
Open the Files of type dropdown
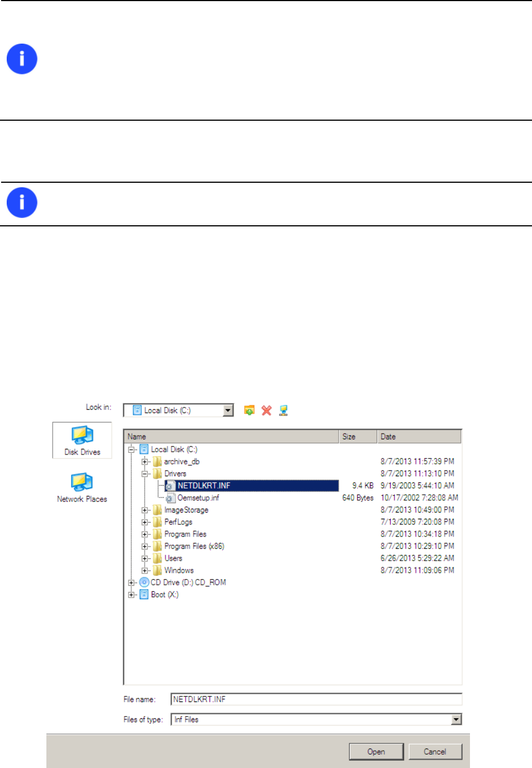pos(457,719)
